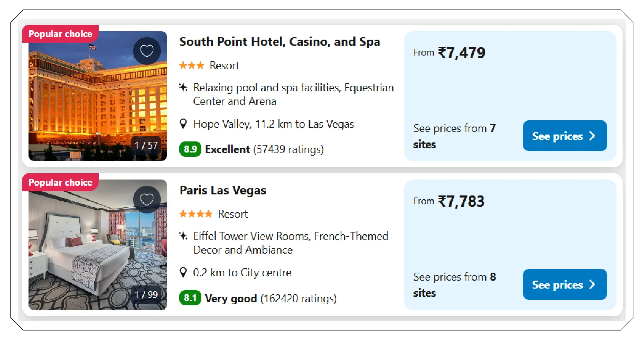The width and height of the screenshot is (644, 340).
Task: Click the heart icon on Paris Las Vegas image
Action: coord(147,199)
